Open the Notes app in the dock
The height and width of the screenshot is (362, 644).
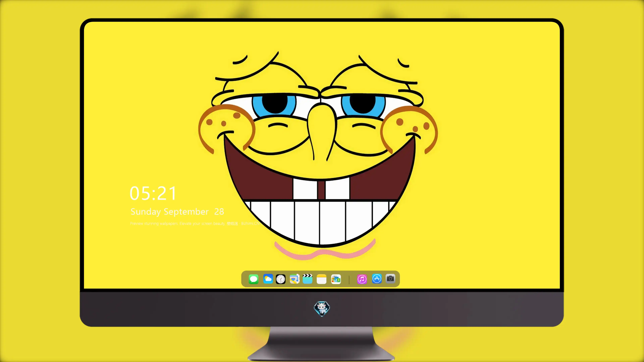pyautogui.click(x=321, y=279)
